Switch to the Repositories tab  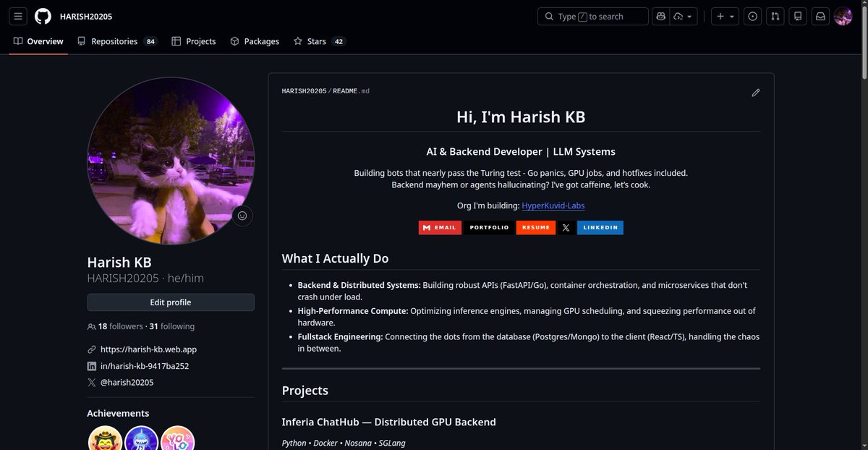point(117,41)
